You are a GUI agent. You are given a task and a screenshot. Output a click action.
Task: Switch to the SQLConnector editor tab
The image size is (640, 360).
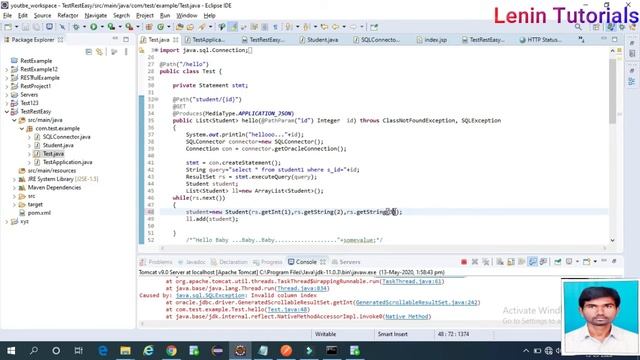(x=376, y=40)
